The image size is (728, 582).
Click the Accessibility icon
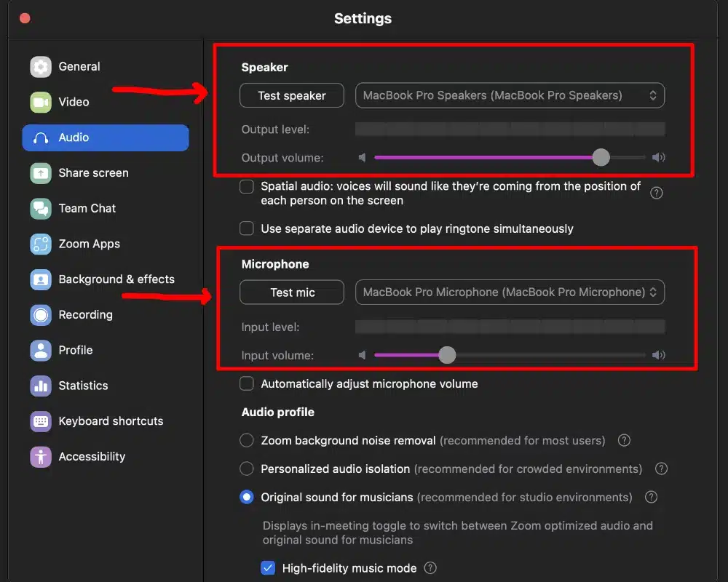tap(41, 457)
